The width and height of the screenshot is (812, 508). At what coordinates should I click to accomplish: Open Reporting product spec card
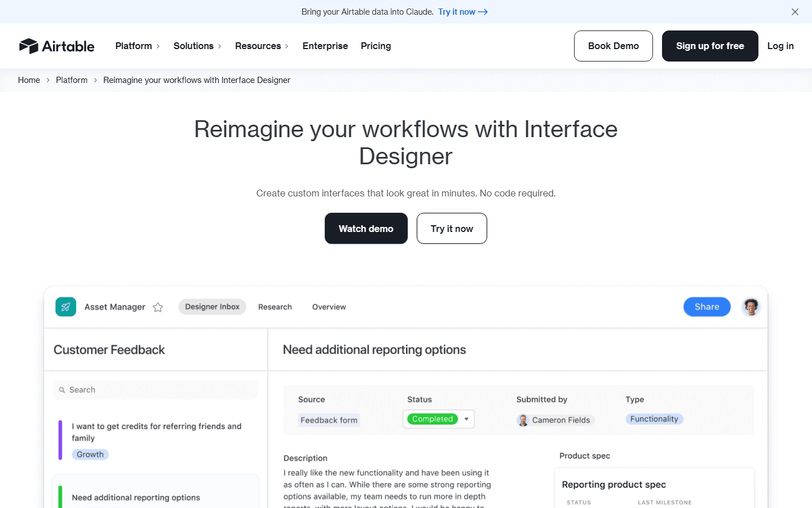654,488
